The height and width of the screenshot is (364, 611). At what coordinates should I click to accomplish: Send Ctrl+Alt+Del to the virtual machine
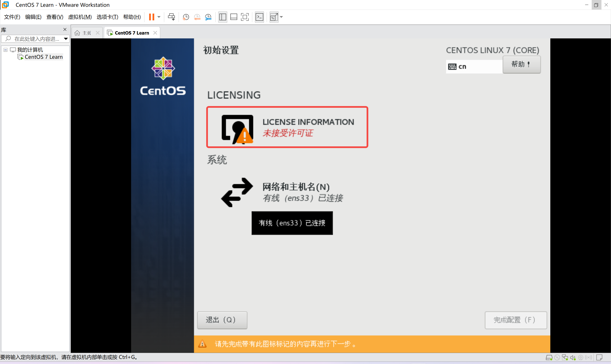pyautogui.click(x=171, y=17)
